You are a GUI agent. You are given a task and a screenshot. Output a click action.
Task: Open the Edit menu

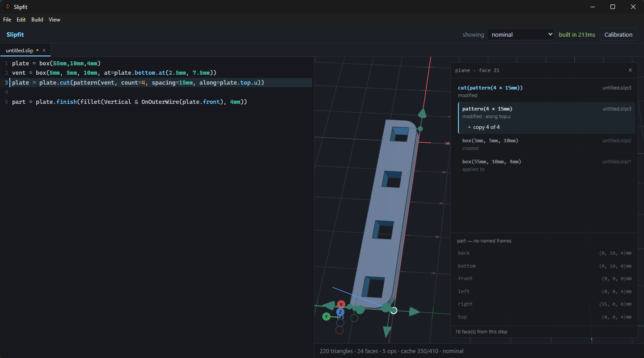(x=21, y=20)
